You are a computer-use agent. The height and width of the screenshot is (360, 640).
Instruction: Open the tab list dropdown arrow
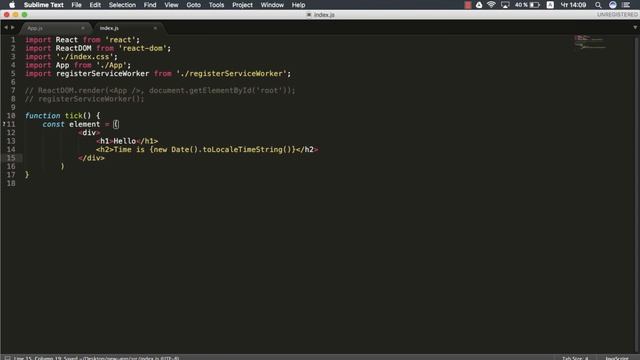[635, 27]
